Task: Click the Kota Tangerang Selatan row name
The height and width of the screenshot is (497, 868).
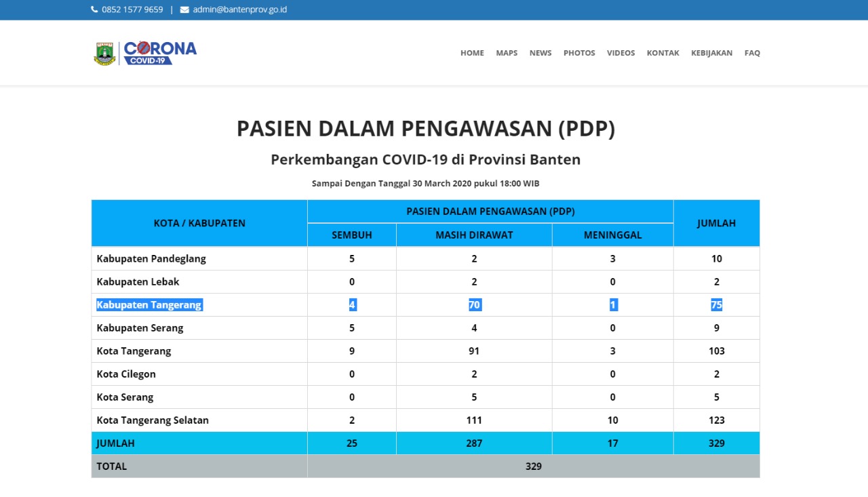Action: coord(153,420)
